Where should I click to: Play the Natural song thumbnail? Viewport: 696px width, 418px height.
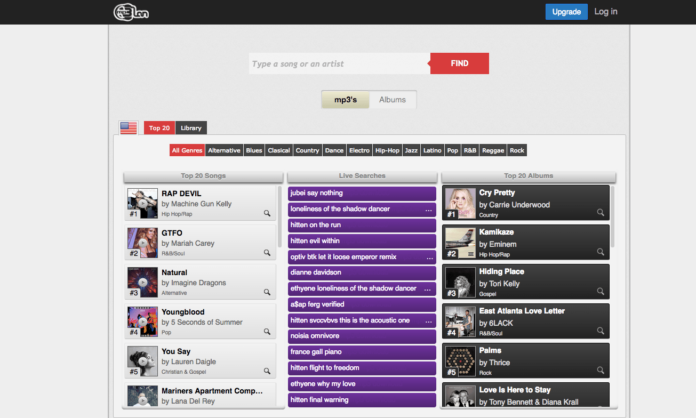pos(142,282)
